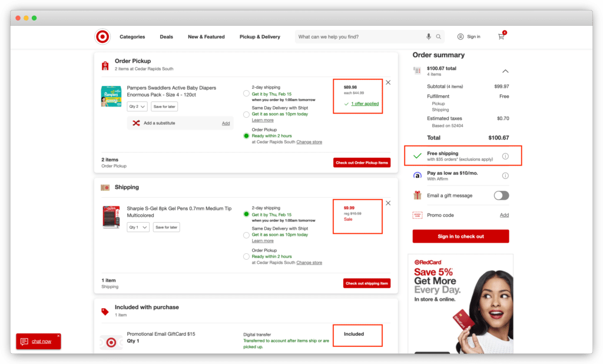This screenshot has width=603, height=364.
Task: Click the Sign in person icon in the header
Action: click(x=460, y=37)
